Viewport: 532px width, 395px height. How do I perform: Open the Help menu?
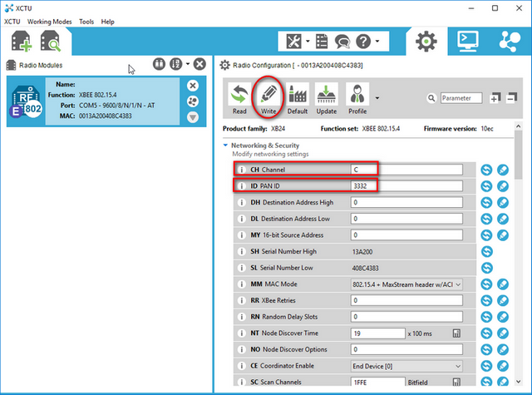107,22
